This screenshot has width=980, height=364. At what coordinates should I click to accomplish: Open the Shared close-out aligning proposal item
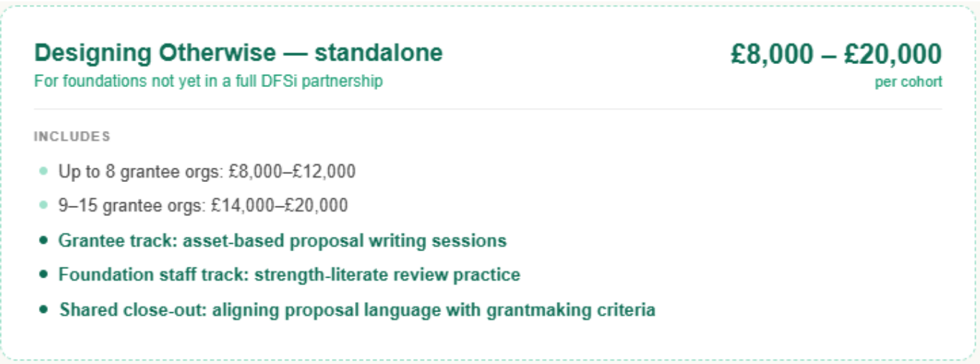tap(357, 309)
